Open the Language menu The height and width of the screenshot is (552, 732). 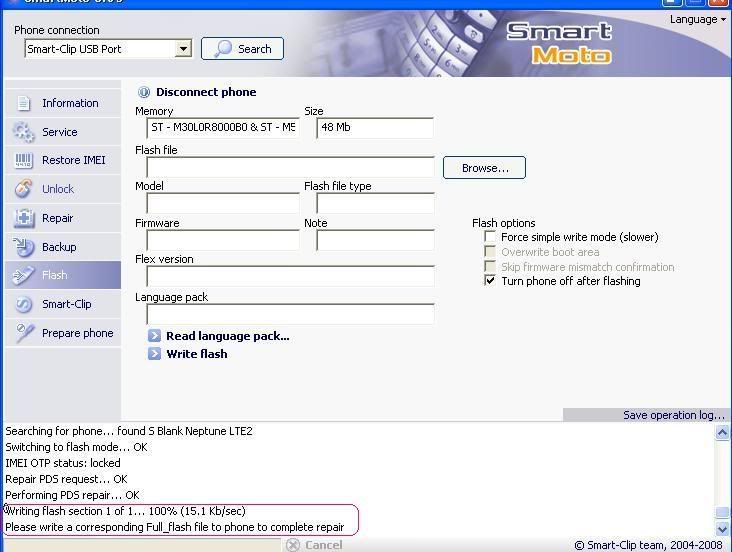pos(697,20)
